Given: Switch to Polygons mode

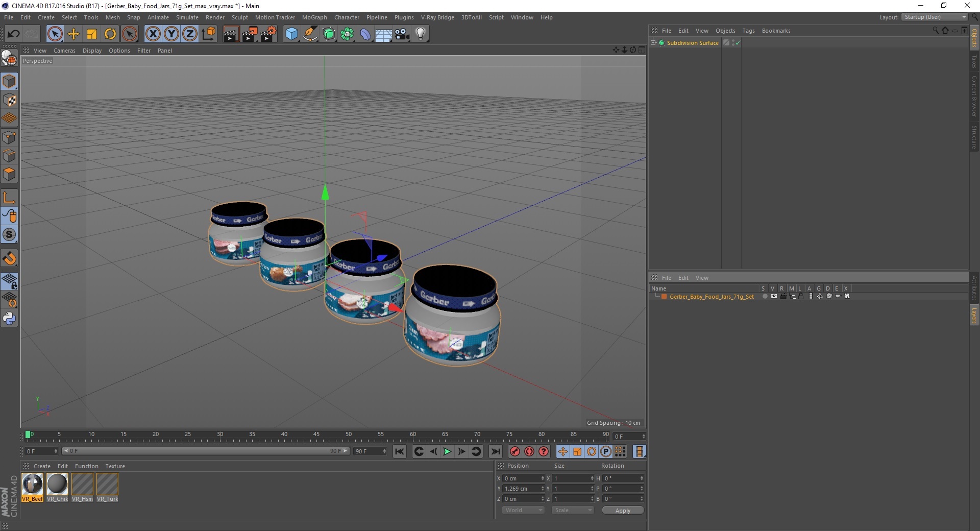Looking at the screenshot, I should point(9,174).
